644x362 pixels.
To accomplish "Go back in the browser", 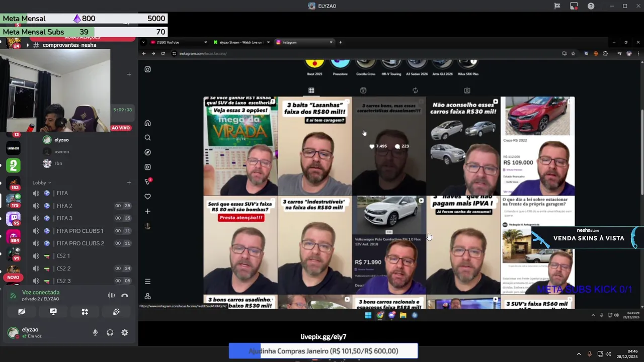I will point(144,53).
